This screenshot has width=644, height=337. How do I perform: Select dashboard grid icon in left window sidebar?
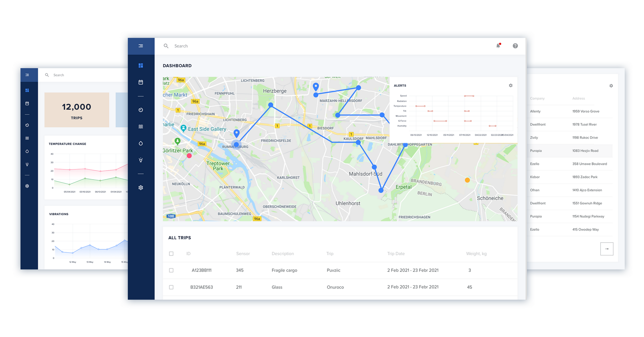pos(27,90)
